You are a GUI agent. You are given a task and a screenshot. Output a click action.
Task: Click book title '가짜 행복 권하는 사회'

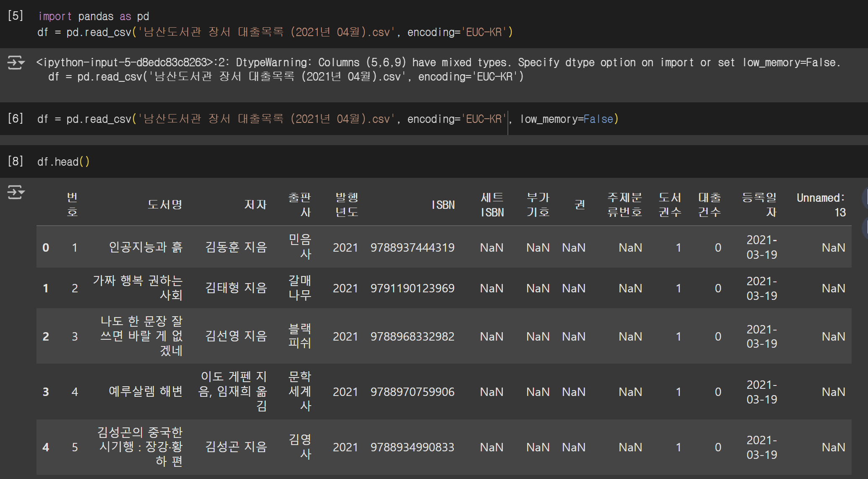(x=138, y=288)
